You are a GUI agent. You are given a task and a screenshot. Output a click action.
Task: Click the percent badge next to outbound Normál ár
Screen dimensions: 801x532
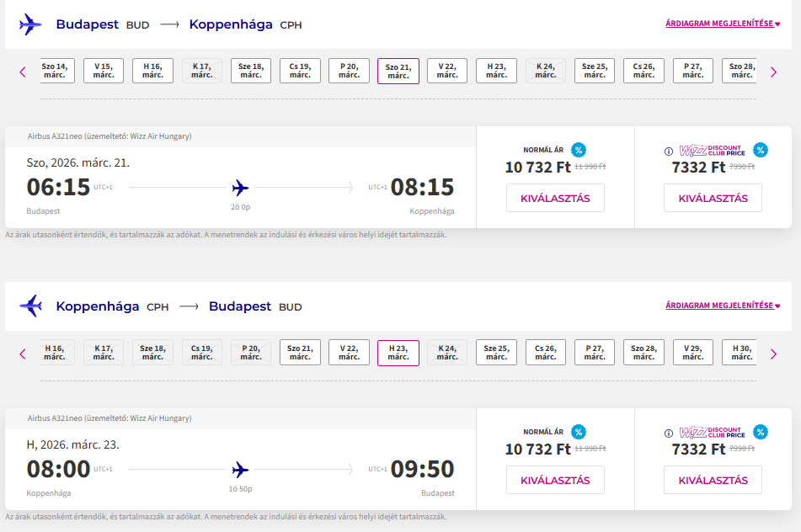coord(579,150)
